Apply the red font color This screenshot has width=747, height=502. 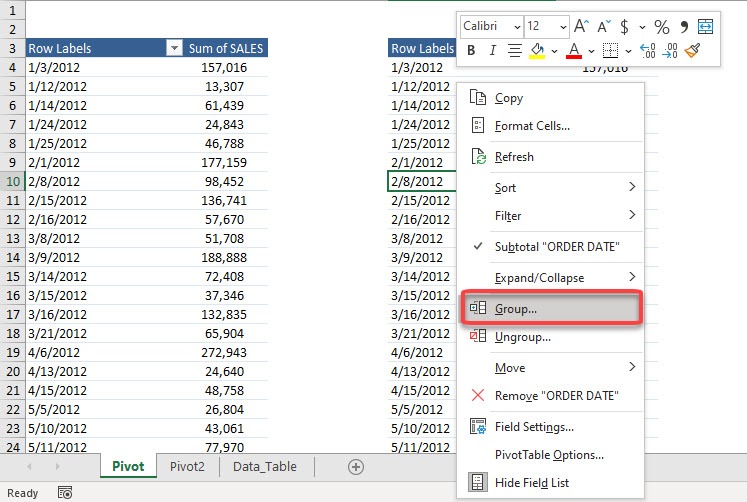(x=574, y=50)
